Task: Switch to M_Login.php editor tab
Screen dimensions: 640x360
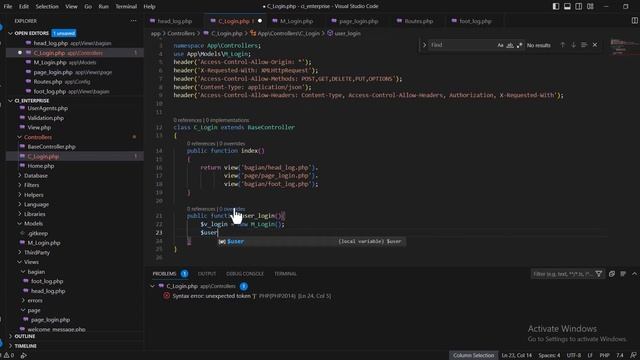Action: pyautogui.click(x=296, y=21)
